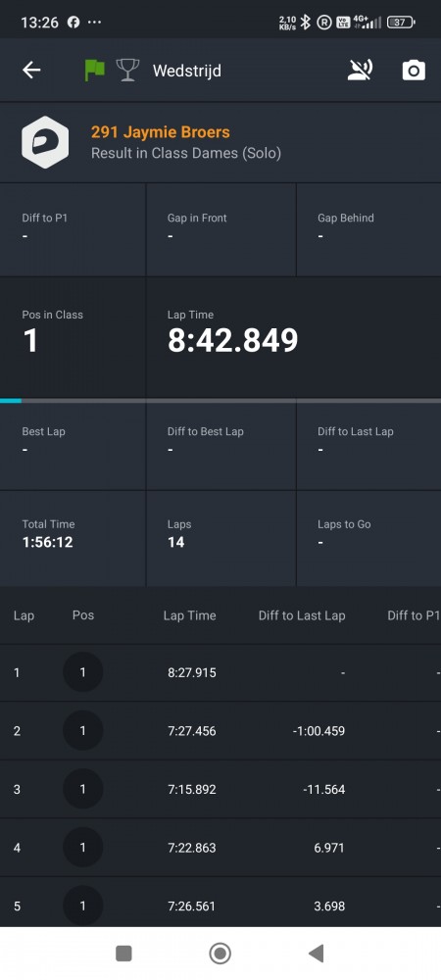Tap the Android back triangle button
441x980 pixels.
click(317, 954)
